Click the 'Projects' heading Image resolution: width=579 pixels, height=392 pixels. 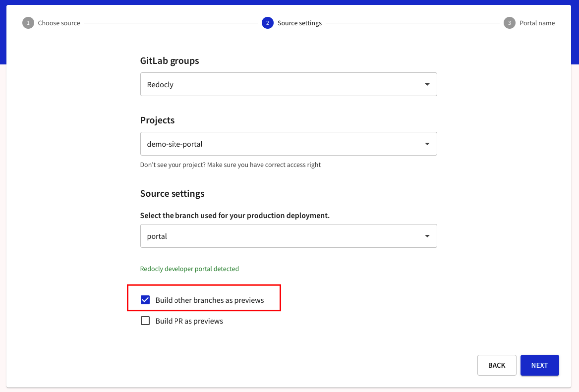click(x=157, y=120)
